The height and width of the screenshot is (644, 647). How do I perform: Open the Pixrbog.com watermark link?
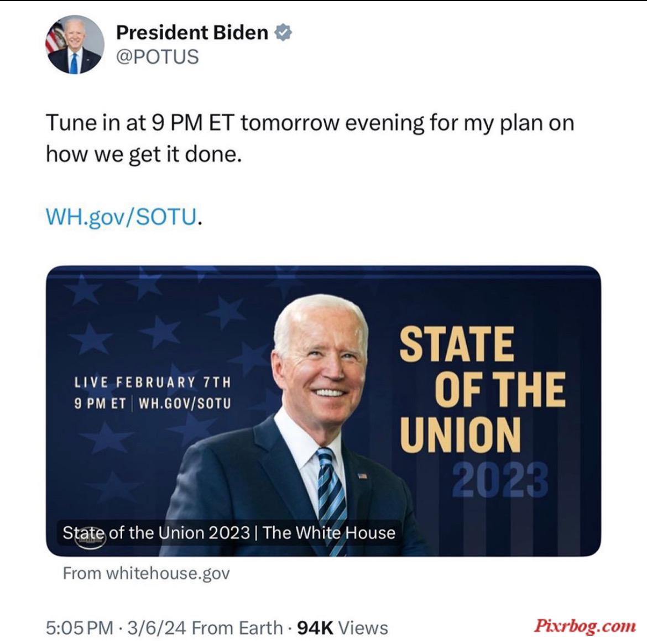tap(585, 626)
